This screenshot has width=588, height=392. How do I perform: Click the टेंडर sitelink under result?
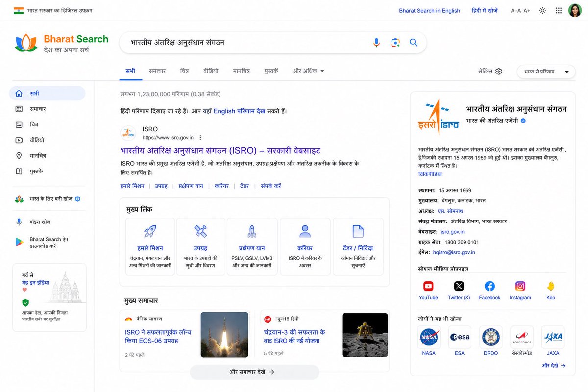coord(244,186)
